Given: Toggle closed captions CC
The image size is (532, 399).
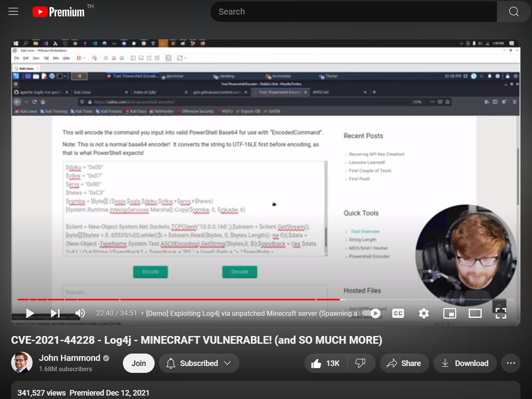Looking at the screenshot, I should tap(398, 313).
